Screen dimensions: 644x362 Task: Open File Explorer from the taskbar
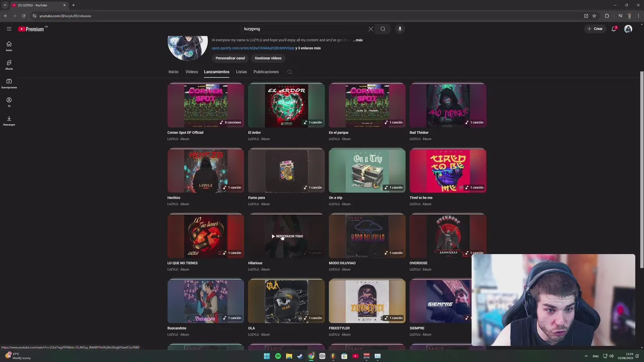pyautogui.click(x=289, y=356)
